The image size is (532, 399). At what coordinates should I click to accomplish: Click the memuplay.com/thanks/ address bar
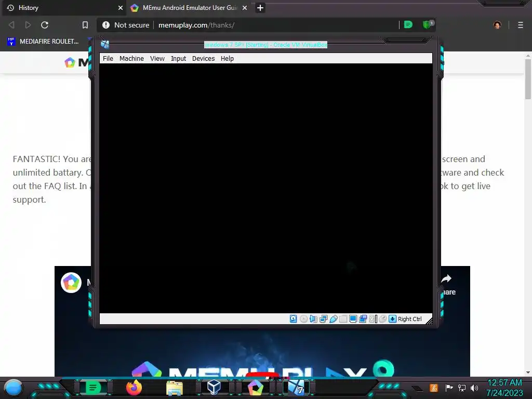(196, 25)
